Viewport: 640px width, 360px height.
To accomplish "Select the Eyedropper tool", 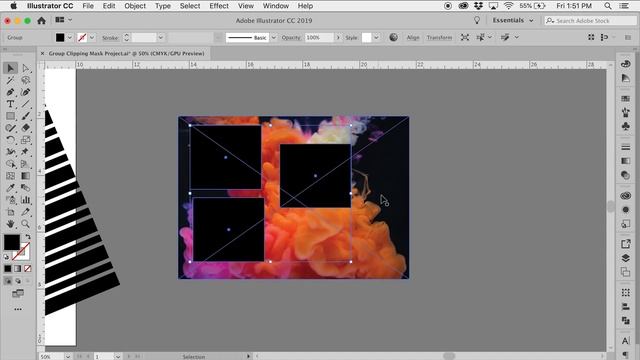I will click(11, 188).
